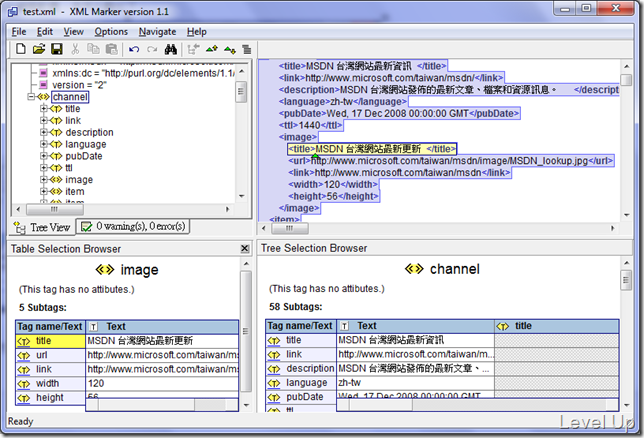Click the ttl 1440 line in editor
Screen dimensions: 644x438
310,125
